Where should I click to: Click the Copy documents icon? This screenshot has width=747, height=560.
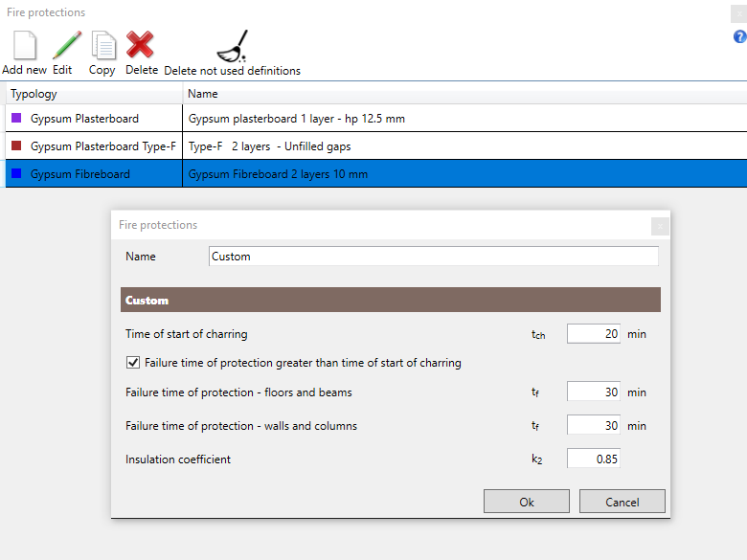(103, 45)
